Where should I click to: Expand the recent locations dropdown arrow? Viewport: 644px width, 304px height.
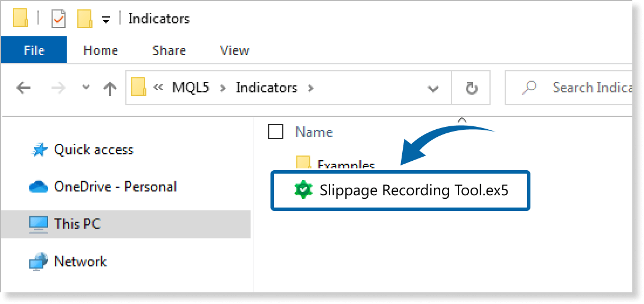(86, 88)
